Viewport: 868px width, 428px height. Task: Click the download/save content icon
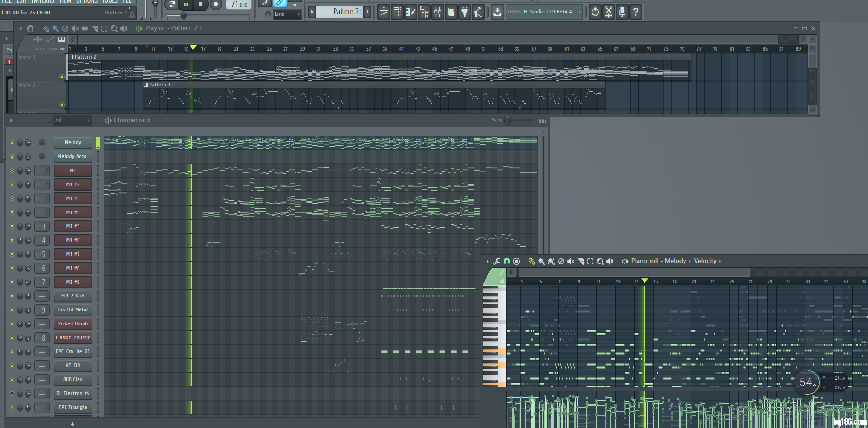tap(497, 12)
